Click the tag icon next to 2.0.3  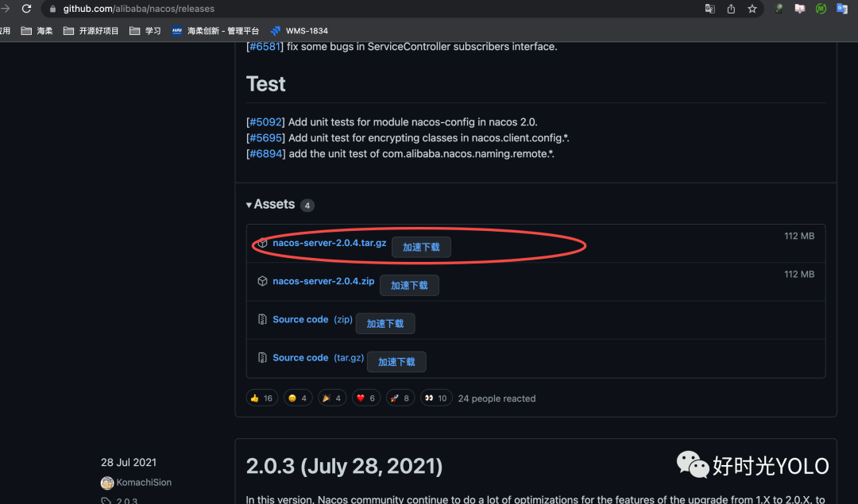(x=106, y=501)
